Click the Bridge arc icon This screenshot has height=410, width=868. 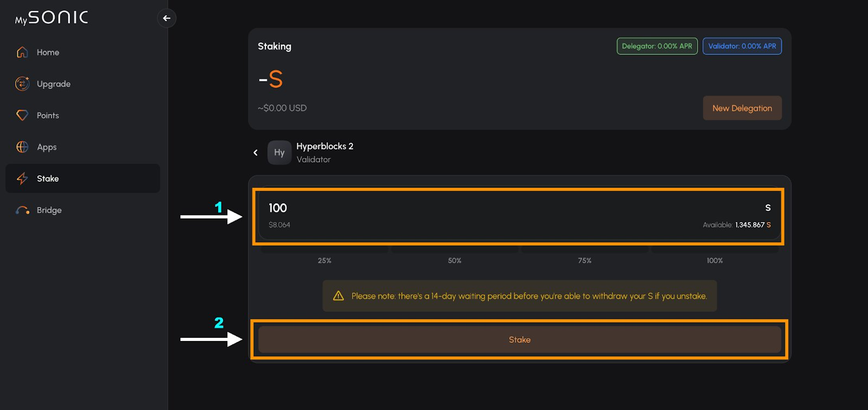tap(22, 210)
